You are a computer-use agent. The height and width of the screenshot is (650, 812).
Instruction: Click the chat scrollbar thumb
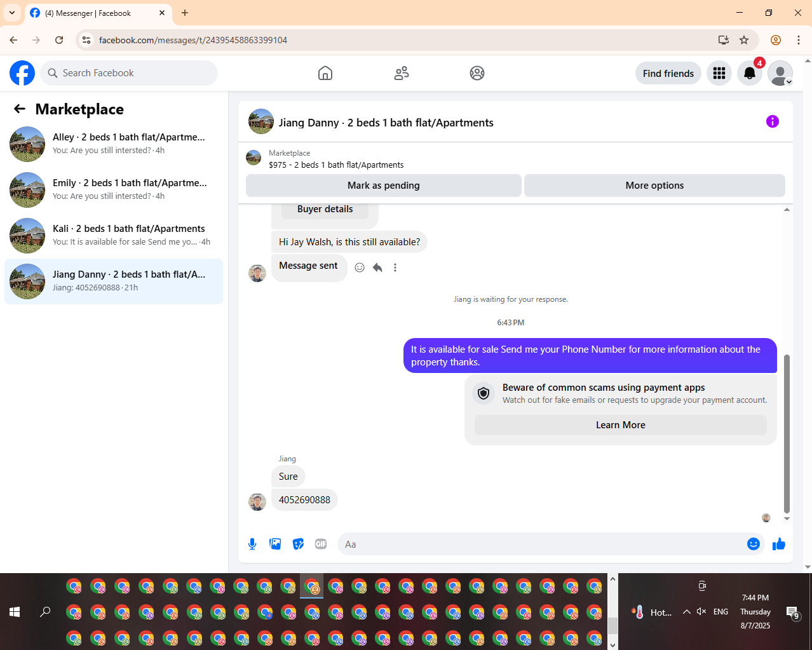coord(787,433)
